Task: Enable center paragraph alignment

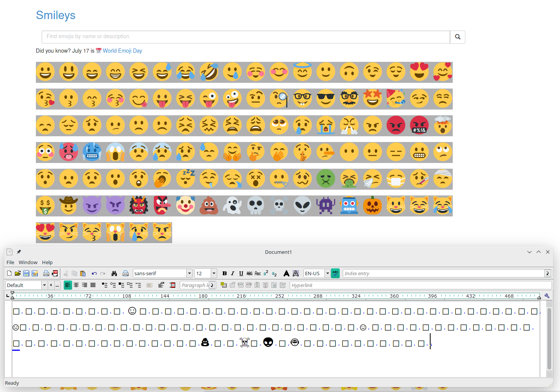Action: pos(76,285)
